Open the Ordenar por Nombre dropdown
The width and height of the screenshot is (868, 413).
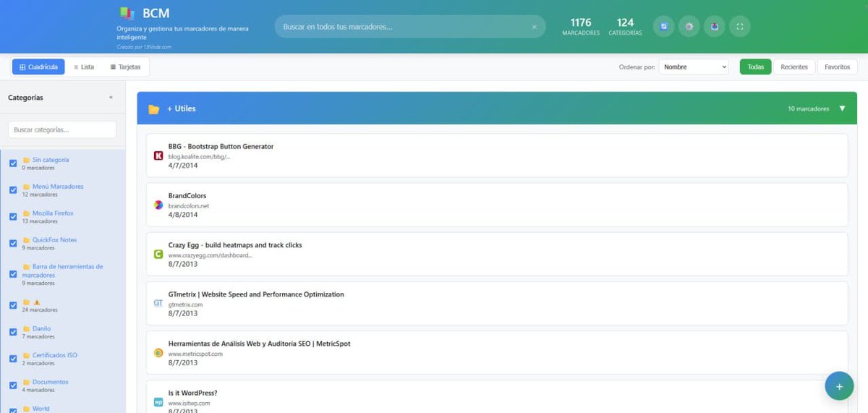tap(694, 67)
